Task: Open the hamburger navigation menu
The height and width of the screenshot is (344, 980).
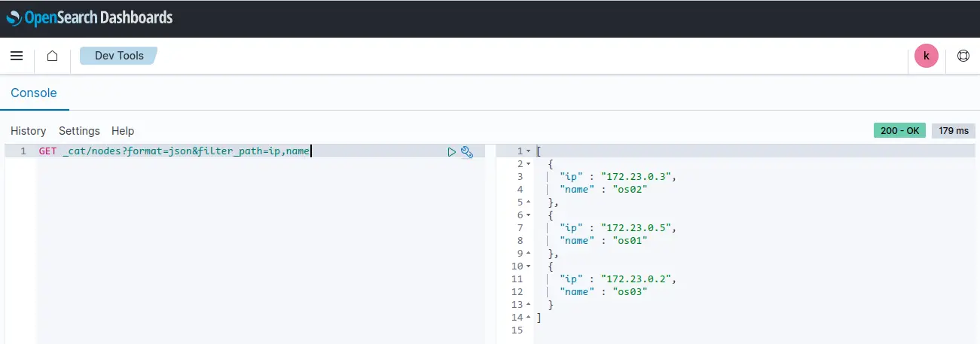Action: pos(17,56)
